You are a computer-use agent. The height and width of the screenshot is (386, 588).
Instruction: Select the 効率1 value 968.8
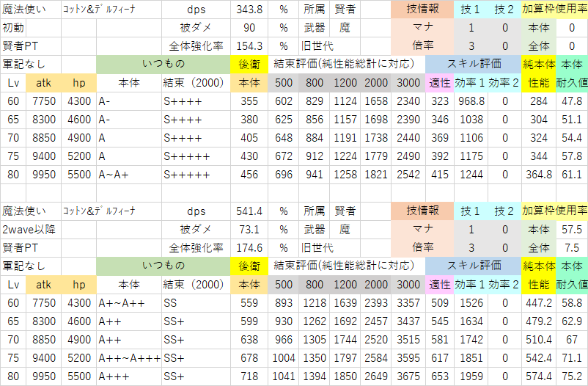(x=471, y=101)
